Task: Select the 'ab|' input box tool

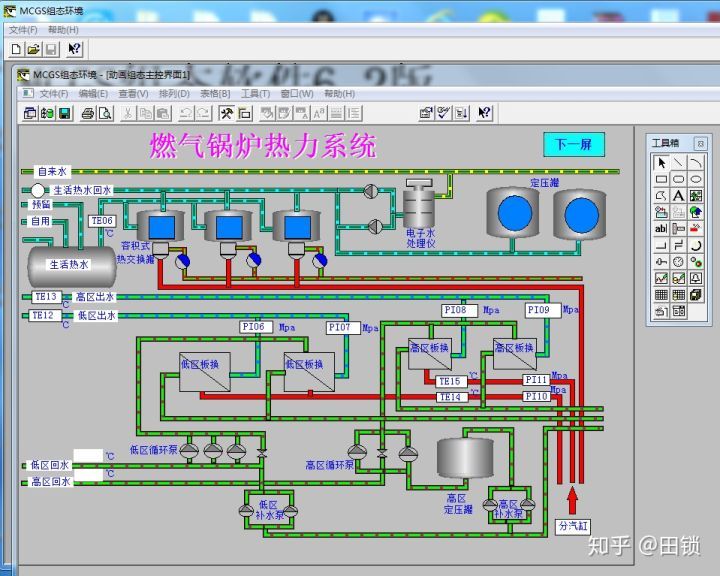Action: coord(661,229)
